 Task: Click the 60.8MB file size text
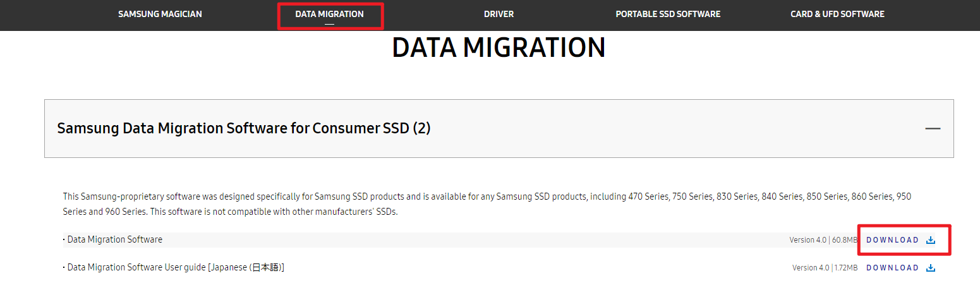[844, 240]
